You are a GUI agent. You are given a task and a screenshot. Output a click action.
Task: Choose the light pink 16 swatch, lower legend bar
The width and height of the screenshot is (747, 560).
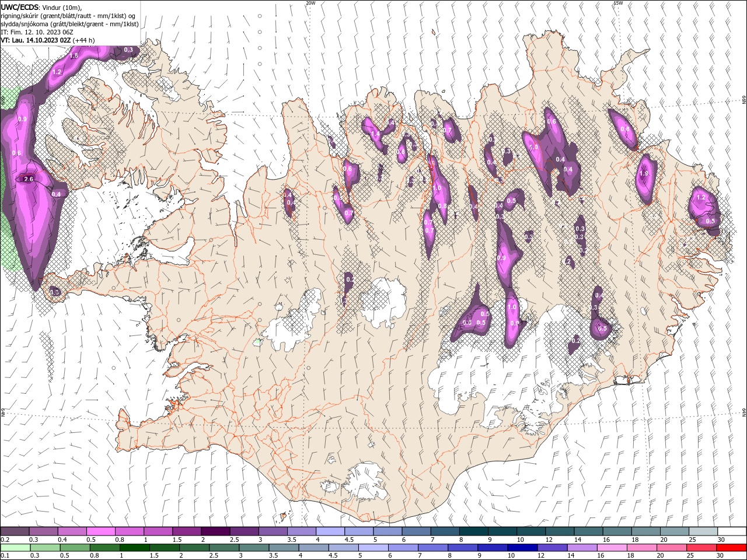coord(612,548)
